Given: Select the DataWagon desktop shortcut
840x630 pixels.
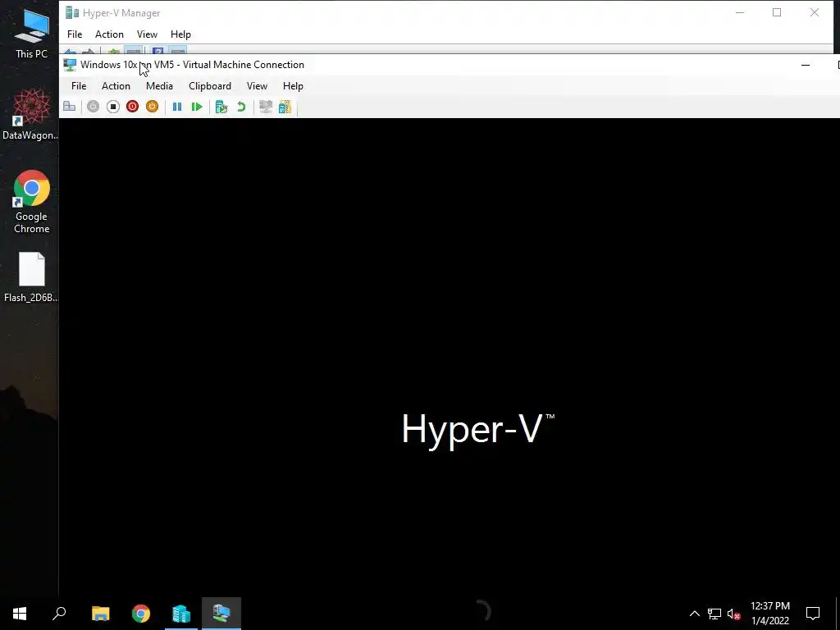Looking at the screenshot, I should (x=30, y=115).
